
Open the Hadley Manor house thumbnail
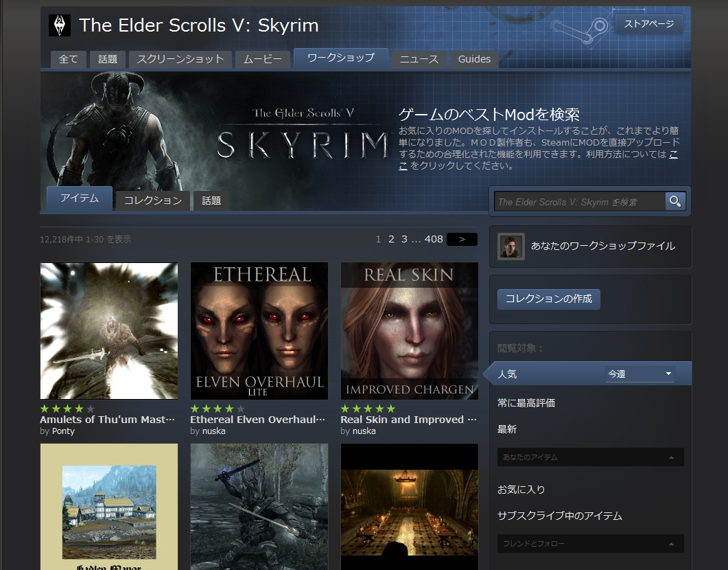click(108, 507)
